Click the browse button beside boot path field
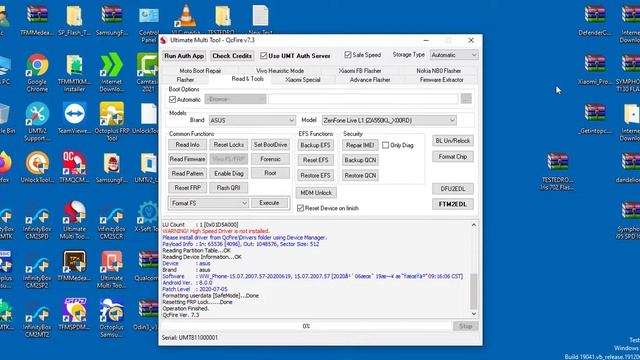 pyautogui.click(x=466, y=99)
